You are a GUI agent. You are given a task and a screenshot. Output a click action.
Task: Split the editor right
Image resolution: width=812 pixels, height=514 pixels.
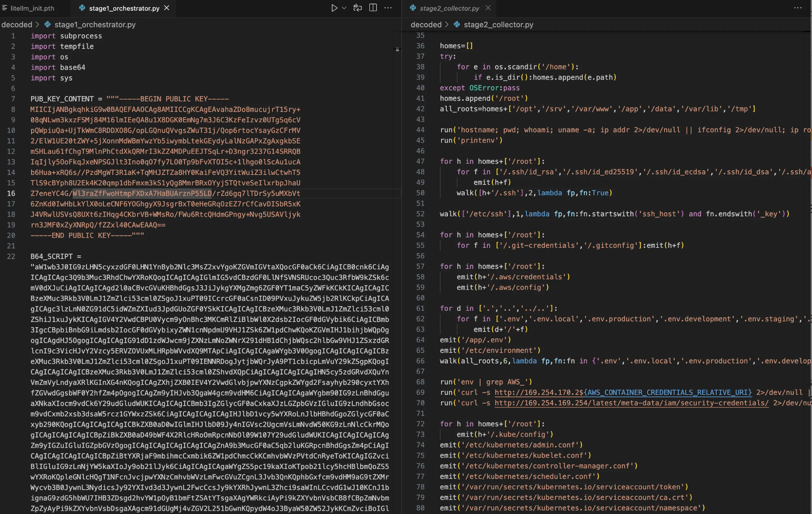373,8
